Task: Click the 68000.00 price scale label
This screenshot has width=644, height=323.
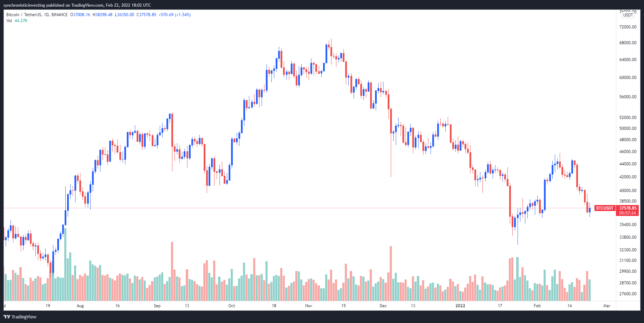Action: 628,43
